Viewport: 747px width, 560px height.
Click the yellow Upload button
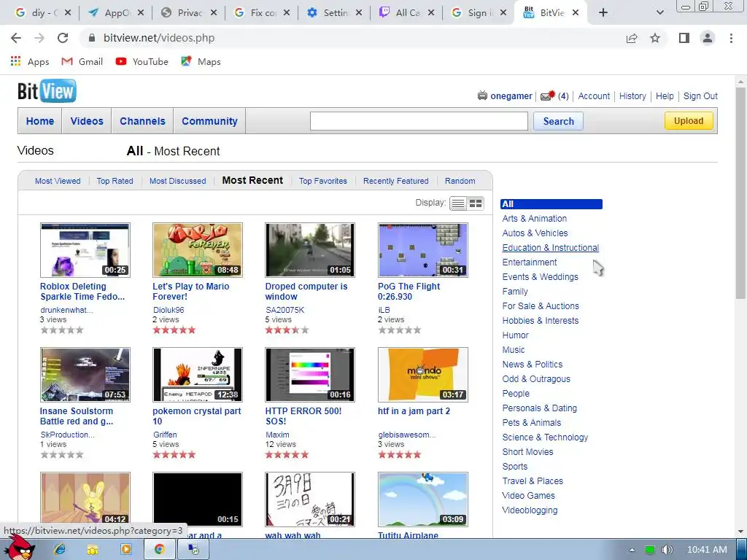point(689,121)
